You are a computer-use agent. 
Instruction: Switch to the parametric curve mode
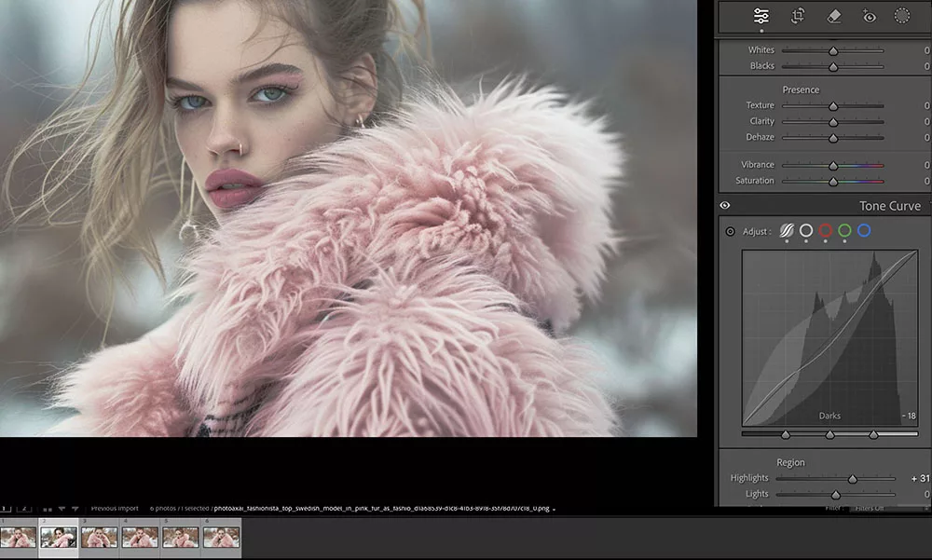(787, 231)
